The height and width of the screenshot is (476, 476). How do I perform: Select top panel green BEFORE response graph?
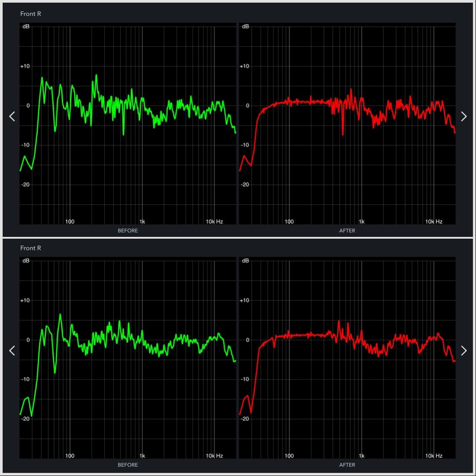(x=128, y=124)
